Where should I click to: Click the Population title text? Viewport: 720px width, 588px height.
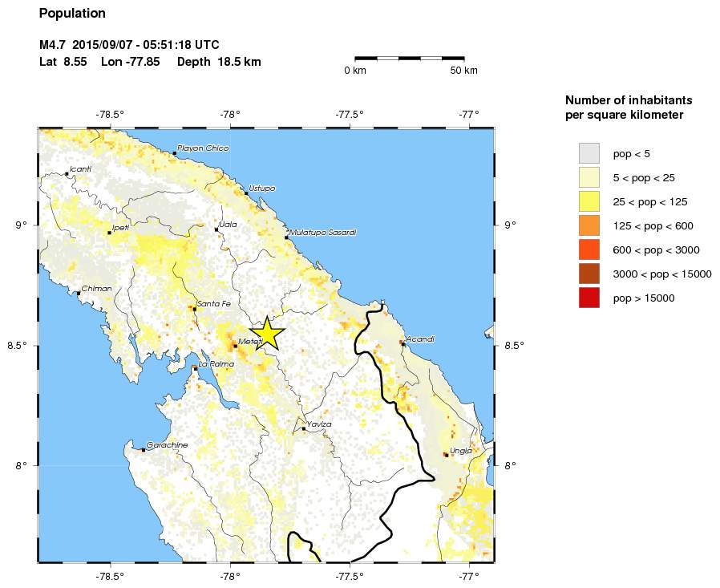72,14
